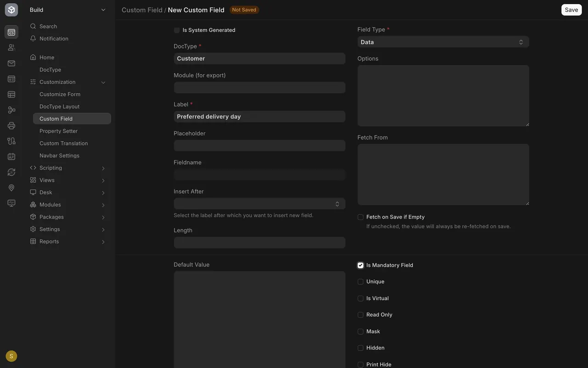Click the Views grid icon

tap(33, 180)
